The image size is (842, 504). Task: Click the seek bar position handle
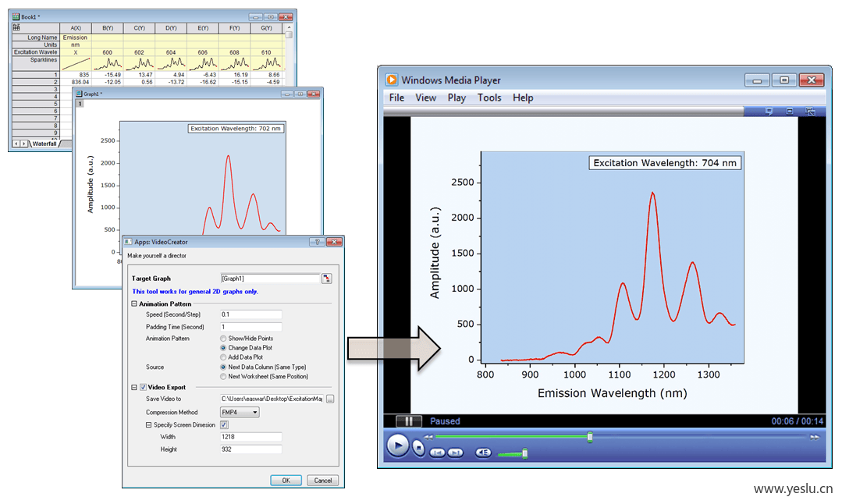point(590,437)
